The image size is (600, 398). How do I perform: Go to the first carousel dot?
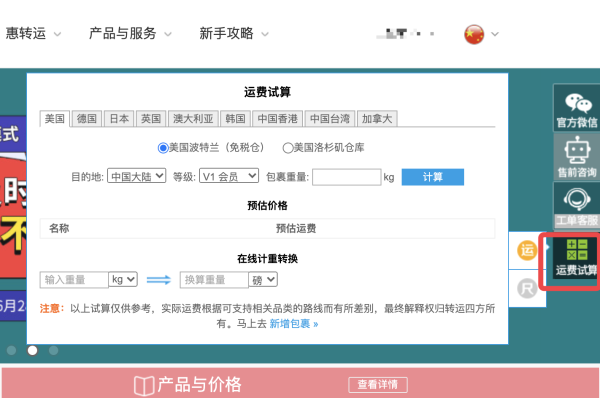pos(11,350)
